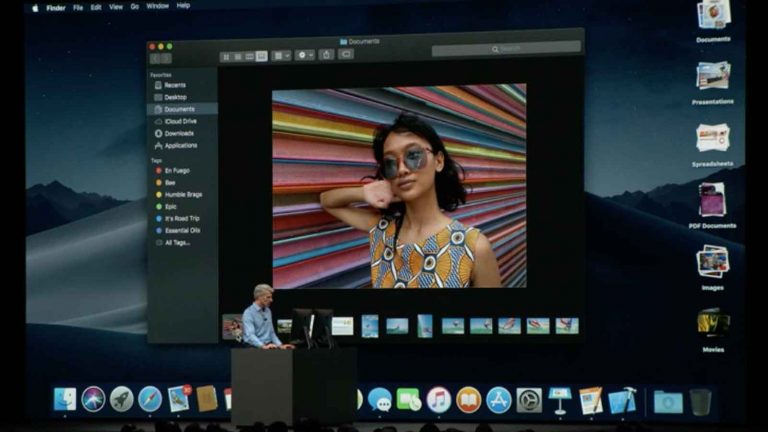
Task: Go to Downloads in the sidebar
Action: pyautogui.click(x=178, y=133)
